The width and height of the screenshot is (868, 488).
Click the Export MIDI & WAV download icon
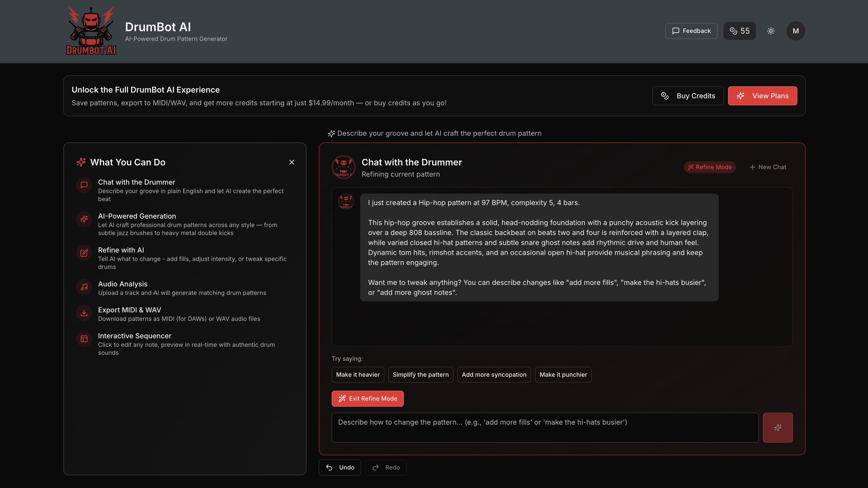[84, 313]
